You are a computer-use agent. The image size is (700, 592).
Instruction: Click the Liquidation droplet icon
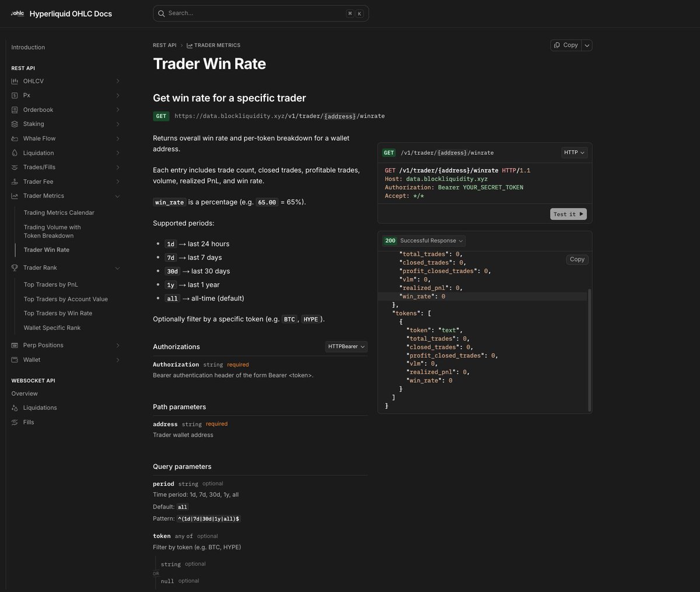[x=15, y=153]
